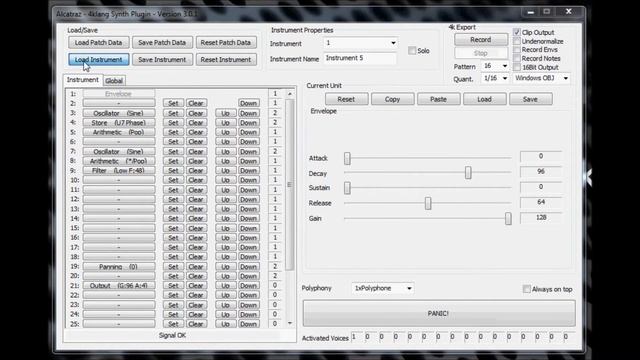
Task: Select Arithmetic (*/Pop) unit in slot 8
Action: click(119, 161)
